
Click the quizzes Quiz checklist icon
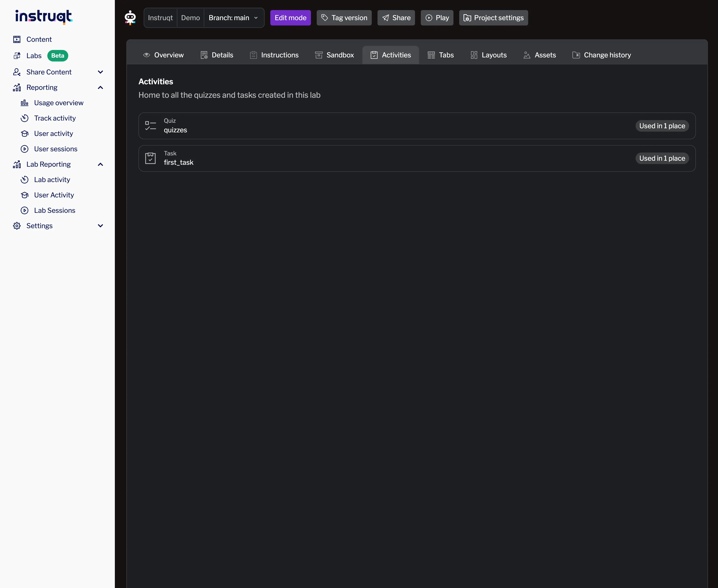click(150, 126)
